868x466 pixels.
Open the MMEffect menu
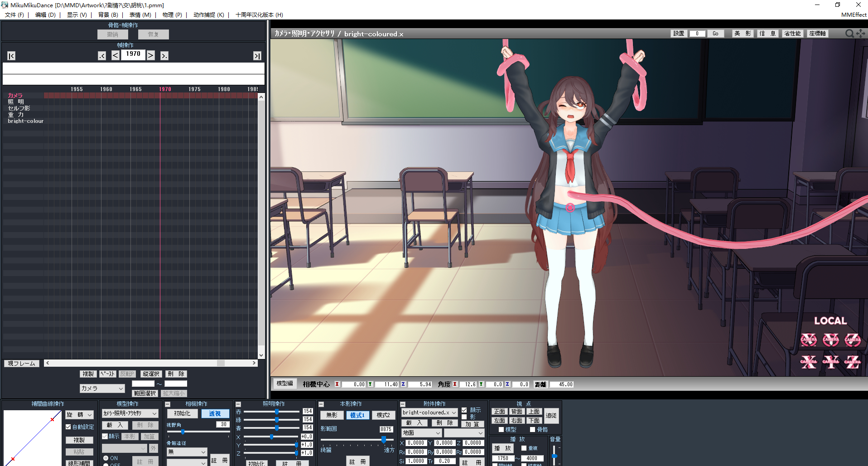tap(854, 15)
